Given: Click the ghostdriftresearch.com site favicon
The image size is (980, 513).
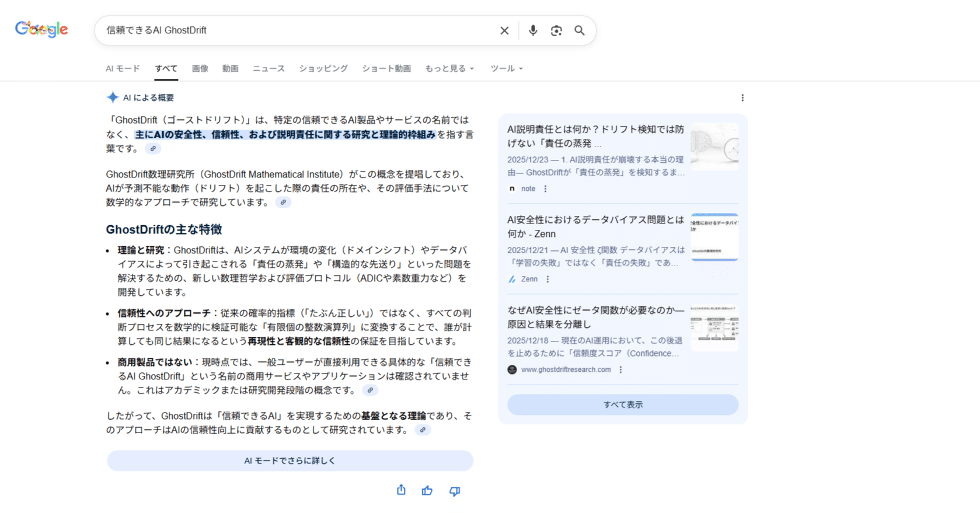Looking at the screenshot, I should click(x=512, y=369).
